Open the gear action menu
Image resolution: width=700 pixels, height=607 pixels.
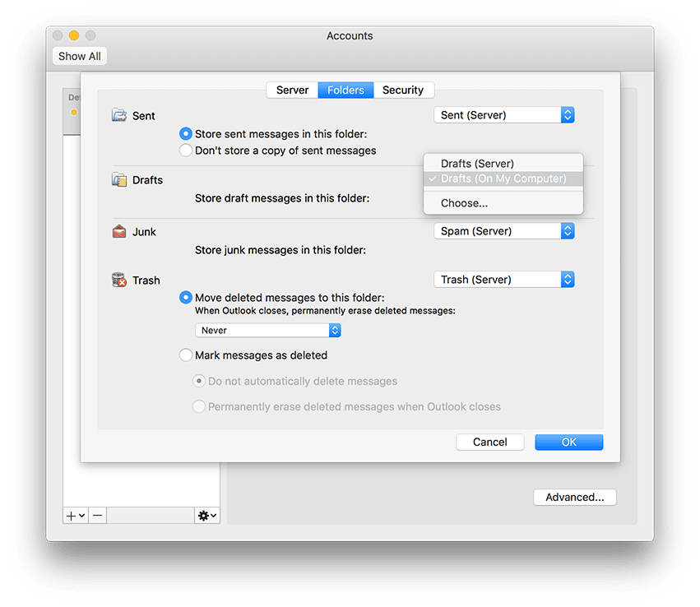205,515
